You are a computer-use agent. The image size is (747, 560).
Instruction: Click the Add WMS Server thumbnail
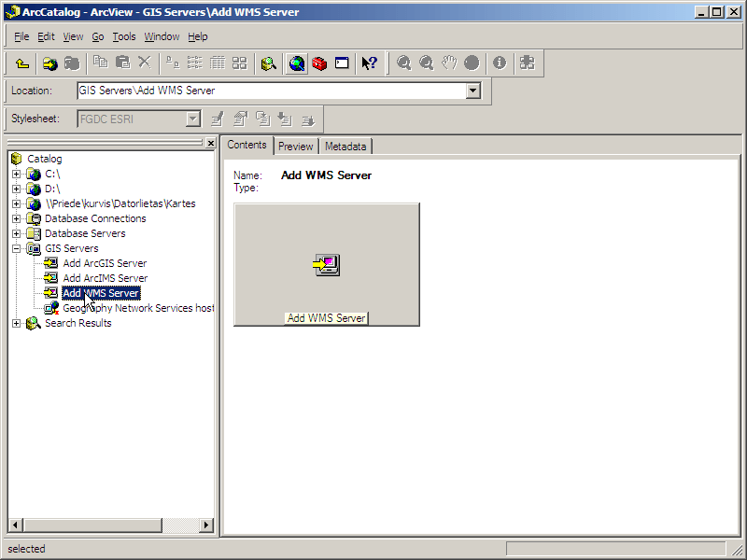point(327,265)
